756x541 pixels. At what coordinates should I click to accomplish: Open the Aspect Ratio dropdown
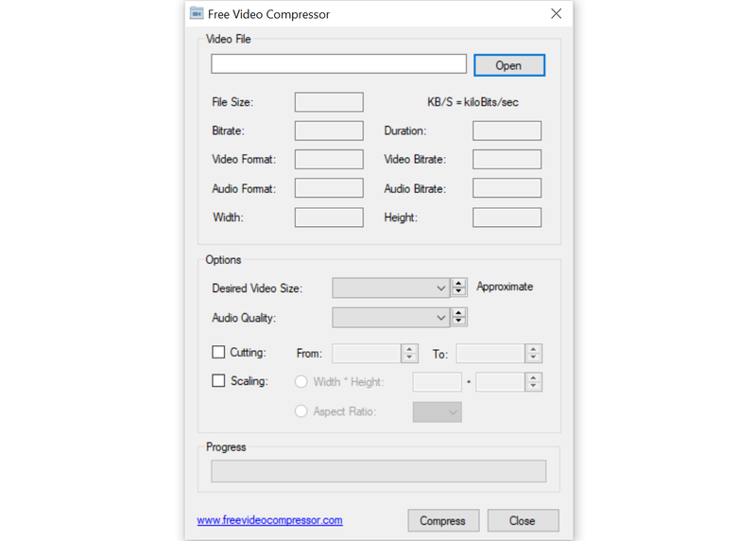coord(438,412)
